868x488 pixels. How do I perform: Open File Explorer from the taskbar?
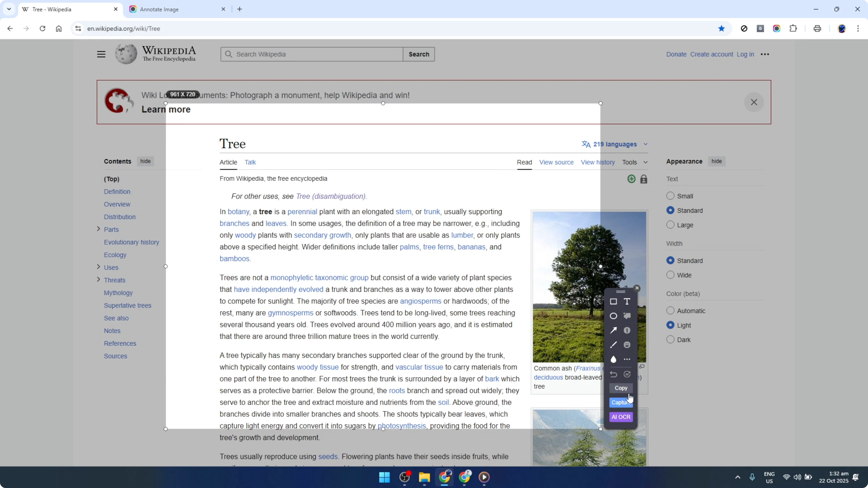(x=424, y=478)
